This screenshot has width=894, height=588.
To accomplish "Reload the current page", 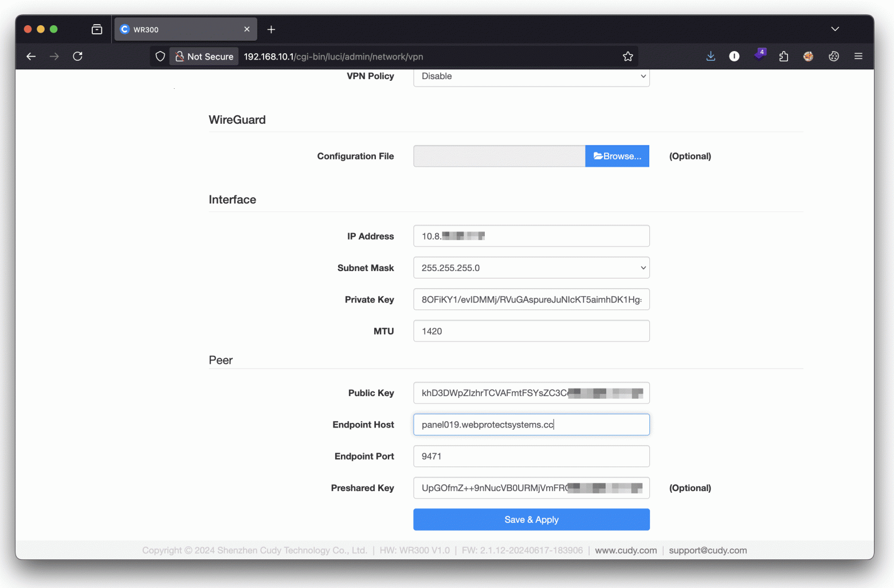I will click(78, 56).
